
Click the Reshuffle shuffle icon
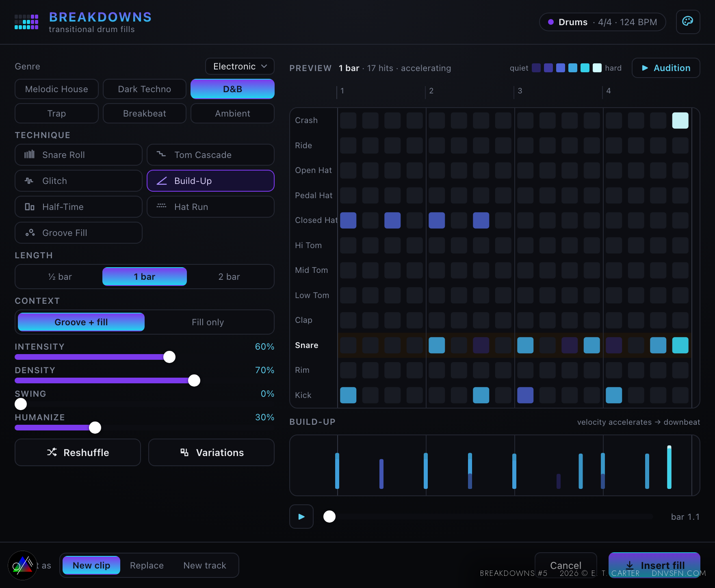[x=52, y=452]
